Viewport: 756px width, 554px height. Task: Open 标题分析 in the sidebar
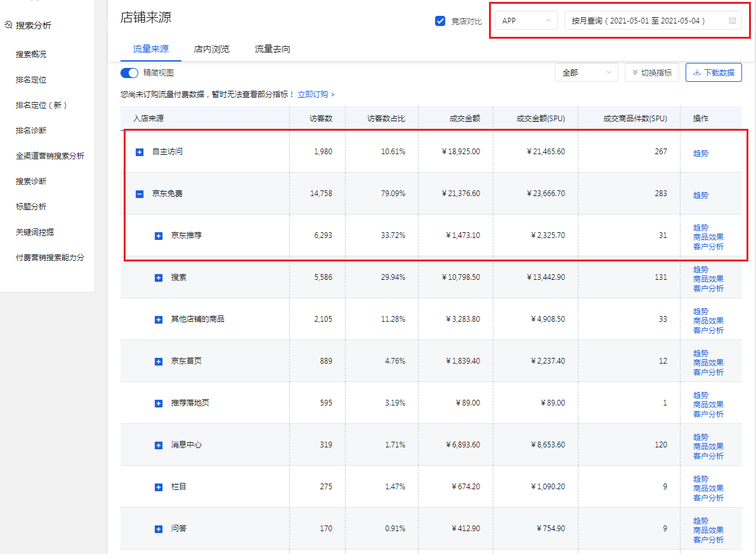point(31,206)
